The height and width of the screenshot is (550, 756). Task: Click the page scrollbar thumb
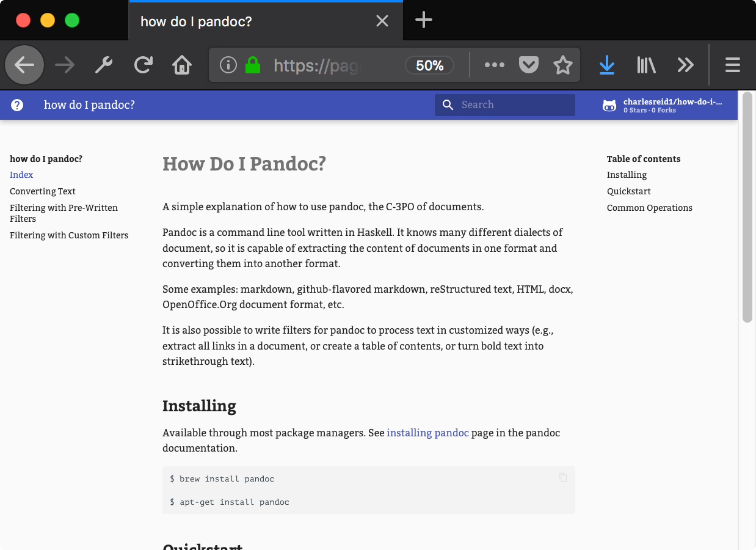747,208
